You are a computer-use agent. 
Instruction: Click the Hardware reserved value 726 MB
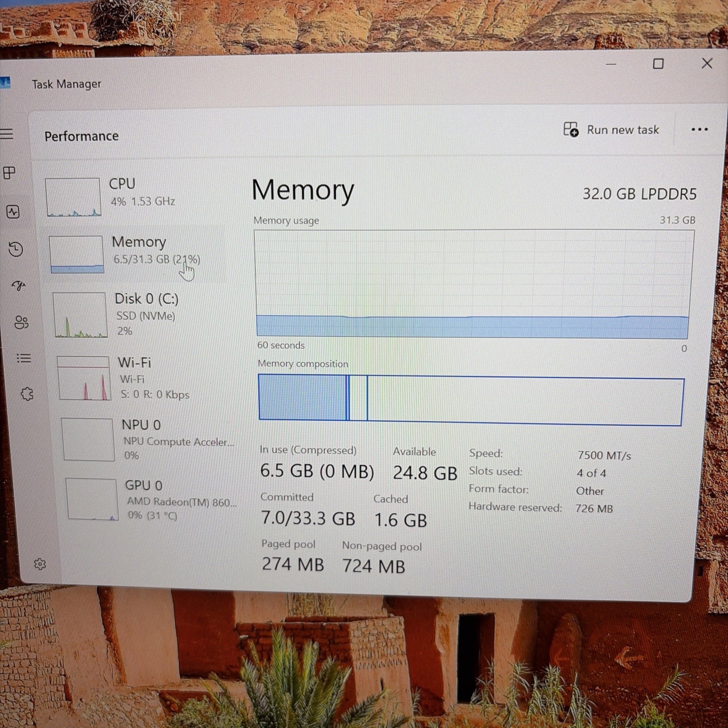click(x=594, y=509)
